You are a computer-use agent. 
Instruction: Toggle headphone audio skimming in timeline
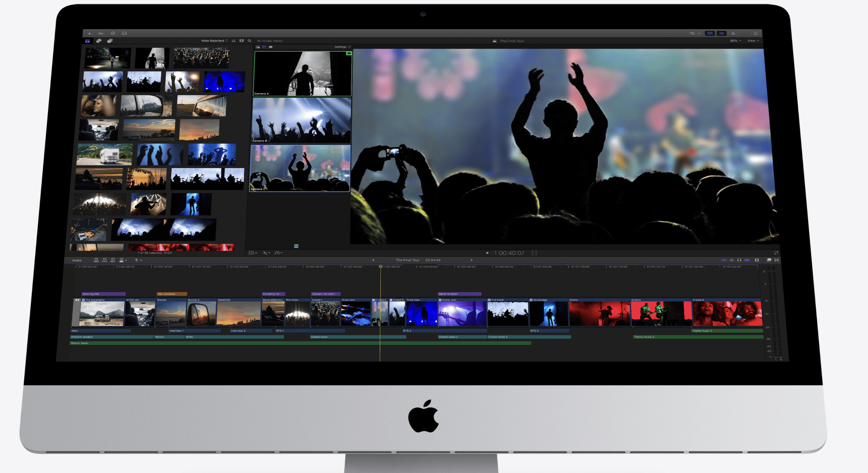point(739,260)
